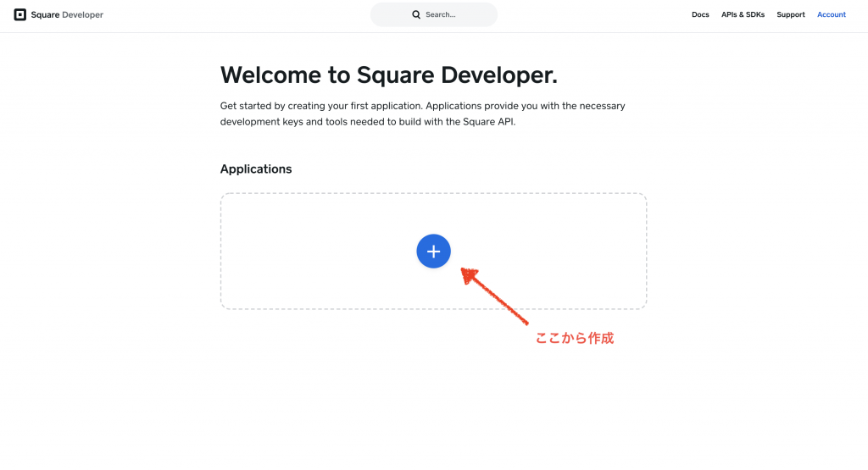Image resolution: width=868 pixels, height=470 pixels.
Task: Open the Docs menu link
Action: 700,14
